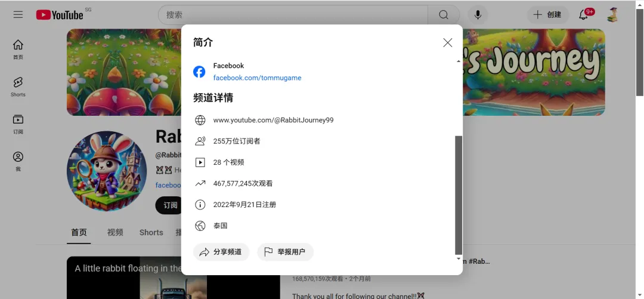This screenshot has height=299, width=644.
Task: Click the channel URL text
Action: (x=273, y=120)
